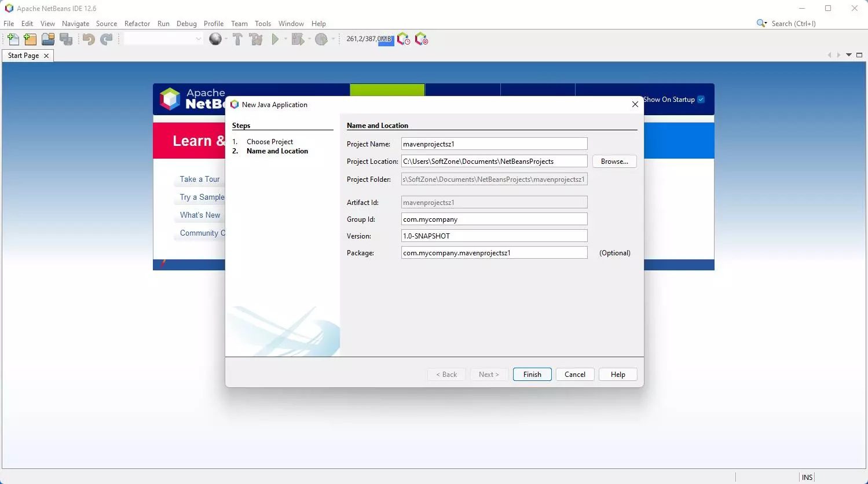
Task: Click Finish to create the project
Action: [x=531, y=374]
